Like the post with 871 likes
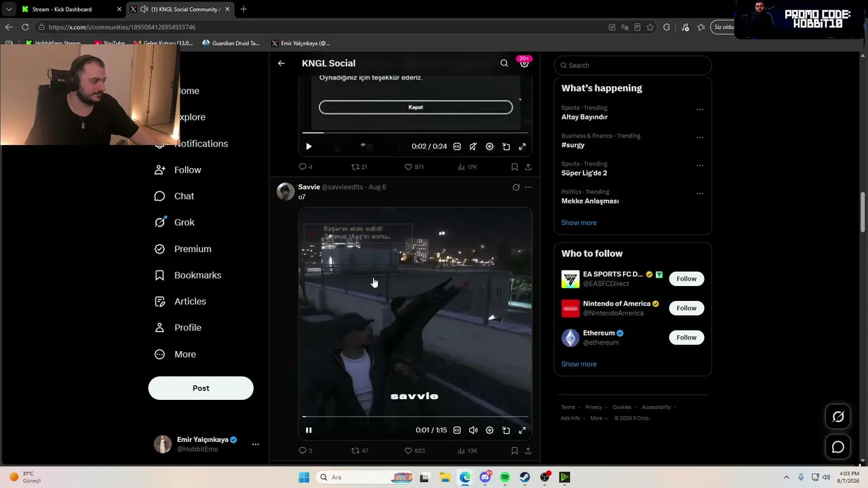Image resolution: width=868 pixels, height=488 pixels. pos(414,167)
